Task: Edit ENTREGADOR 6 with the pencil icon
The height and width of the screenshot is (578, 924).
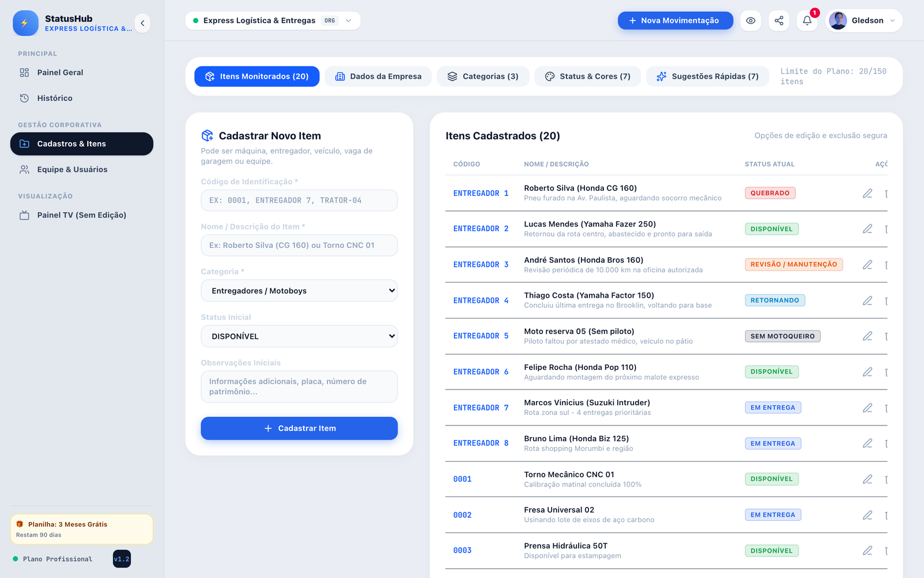Action: (x=867, y=372)
